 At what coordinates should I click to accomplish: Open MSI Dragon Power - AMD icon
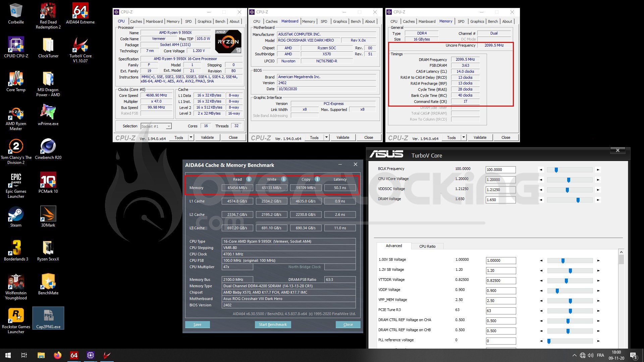coord(48,84)
